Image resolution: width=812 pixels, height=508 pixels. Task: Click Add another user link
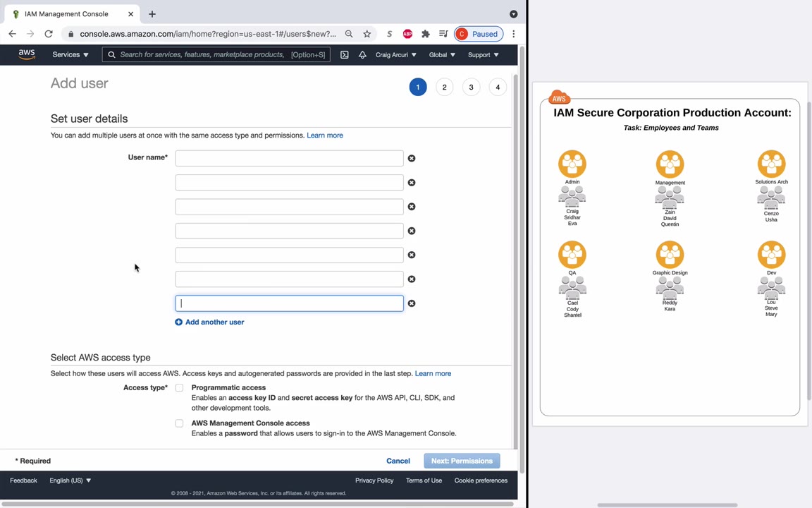[x=210, y=322]
